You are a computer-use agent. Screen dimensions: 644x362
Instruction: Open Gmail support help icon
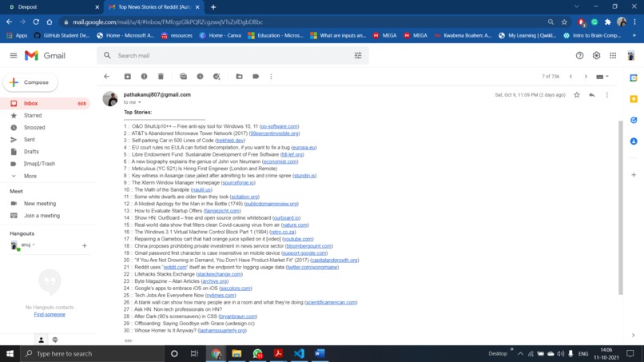tap(579, 55)
